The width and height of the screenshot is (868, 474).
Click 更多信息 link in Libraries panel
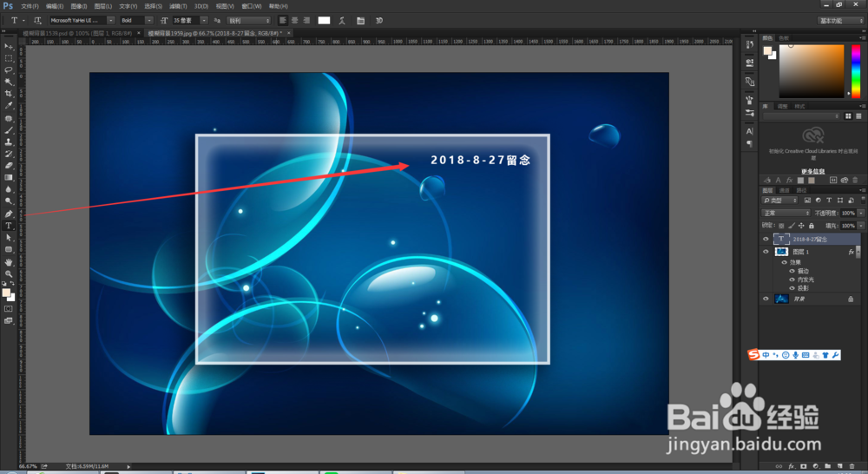(x=812, y=172)
